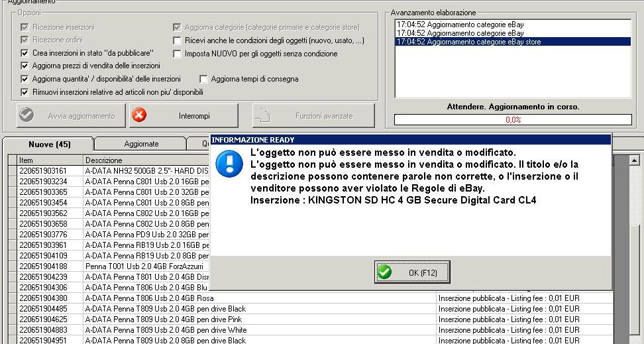644x344 pixels.
Task: Click the red X Interrompi icon
Action: [139, 115]
